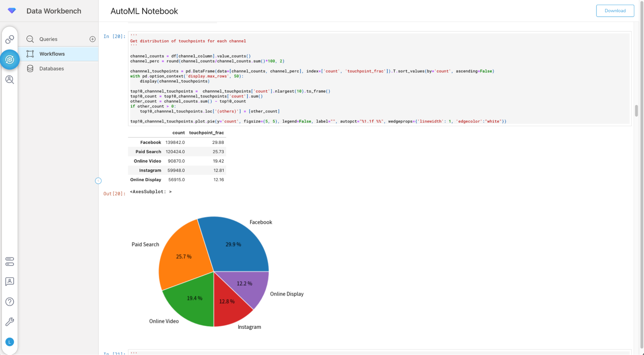Click the notebook vertical scrollbar thumb
644x355 pixels.
pos(636,111)
